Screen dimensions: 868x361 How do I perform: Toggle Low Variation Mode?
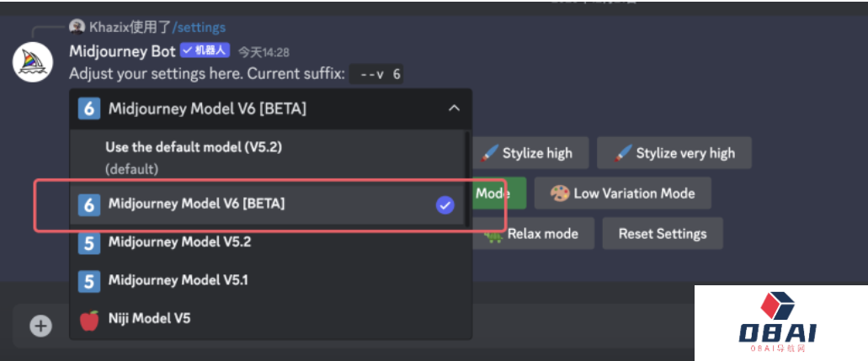(x=623, y=194)
